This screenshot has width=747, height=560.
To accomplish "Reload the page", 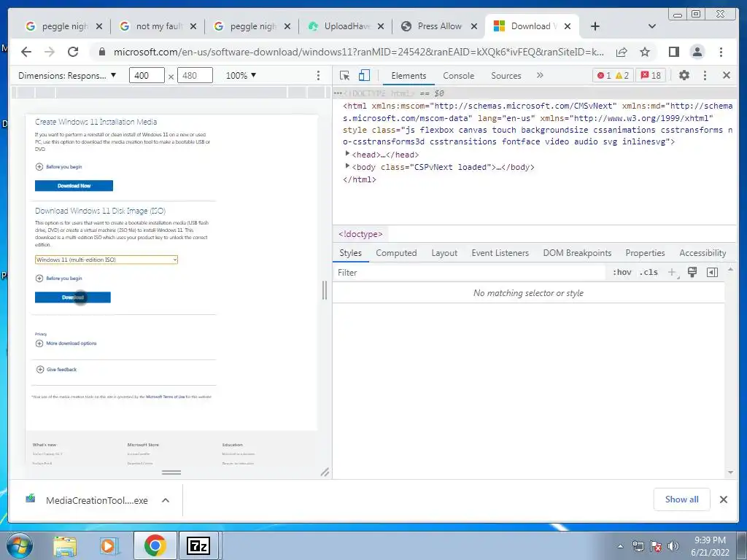I will [73, 52].
